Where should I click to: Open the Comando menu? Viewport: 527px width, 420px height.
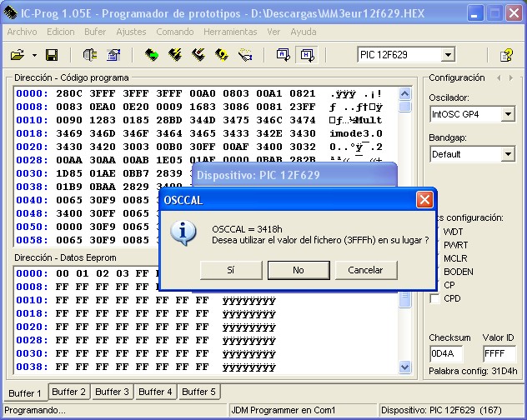click(174, 32)
